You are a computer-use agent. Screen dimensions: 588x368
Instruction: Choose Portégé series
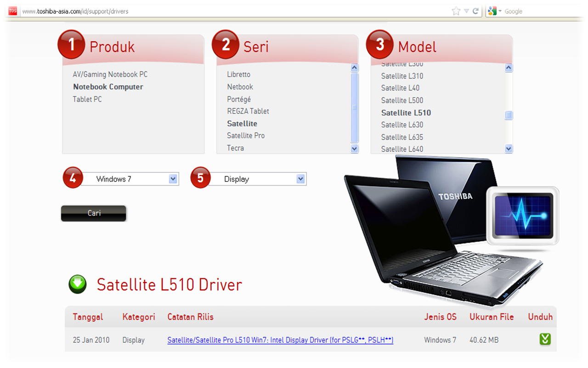pyautogui.click(x=239, y=99)
